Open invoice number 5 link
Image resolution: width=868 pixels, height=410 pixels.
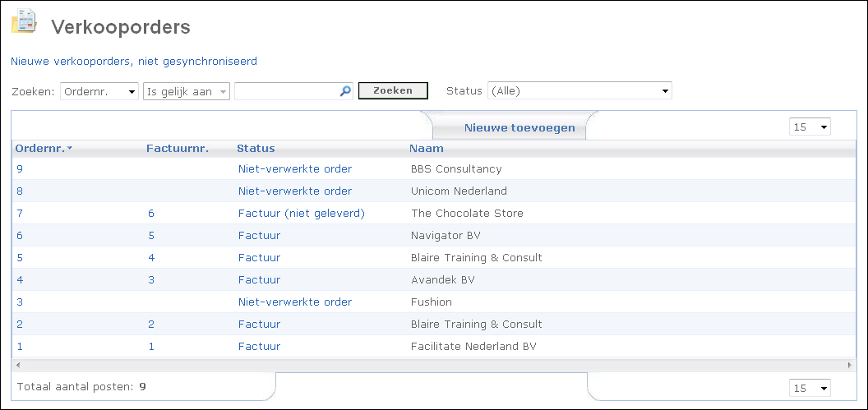pos(151,235)
